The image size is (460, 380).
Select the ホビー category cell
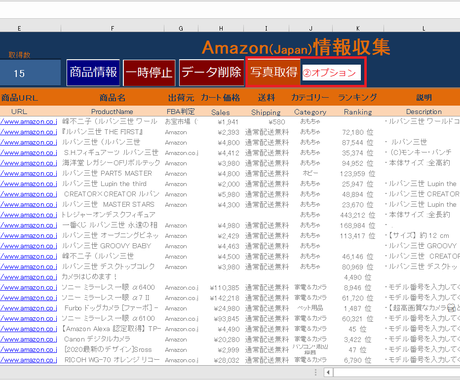pos(310,173)
